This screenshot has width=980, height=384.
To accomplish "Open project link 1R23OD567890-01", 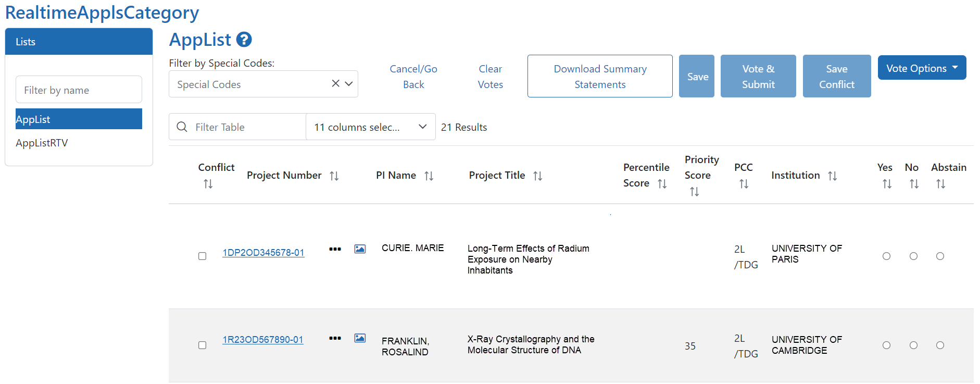I will click(x=263, y=340).
